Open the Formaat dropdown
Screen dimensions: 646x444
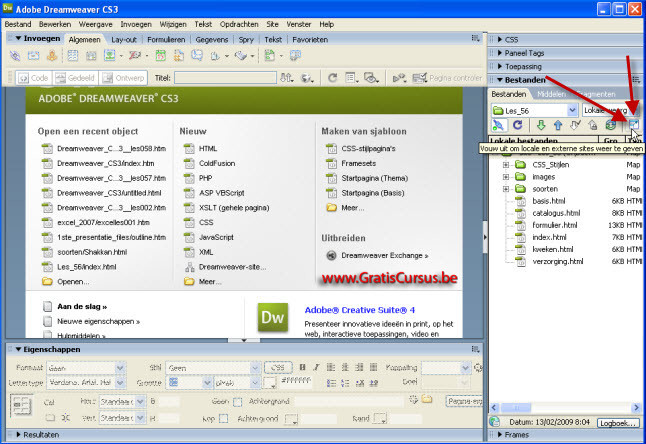pyautogui.click(x=120, y=368)
